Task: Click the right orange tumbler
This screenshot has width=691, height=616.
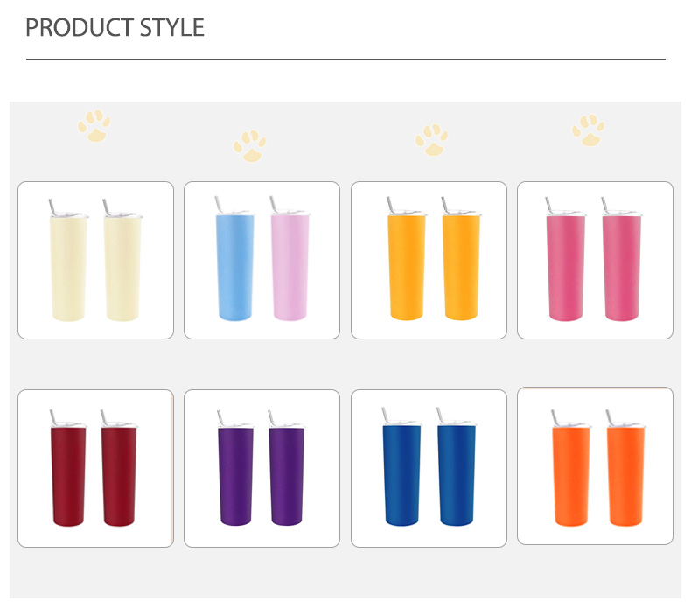Action: pyautogui.click(x=625, y=468)
